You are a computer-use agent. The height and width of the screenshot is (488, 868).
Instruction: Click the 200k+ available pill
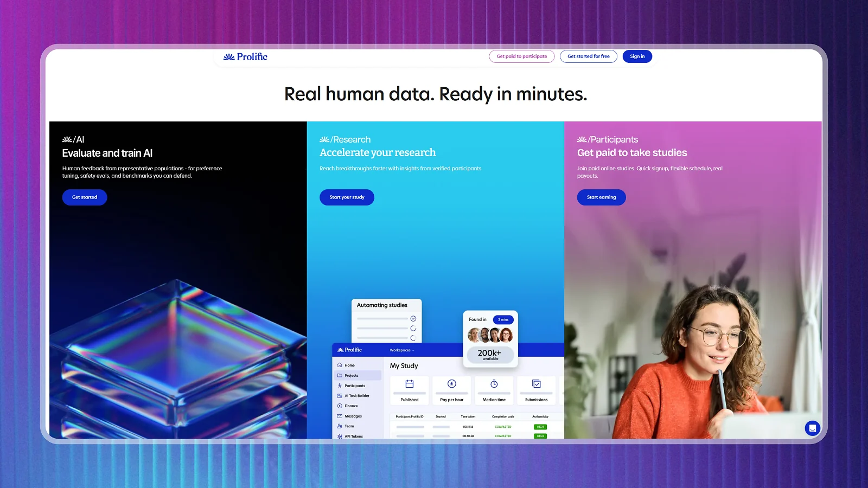click(490, 355)
